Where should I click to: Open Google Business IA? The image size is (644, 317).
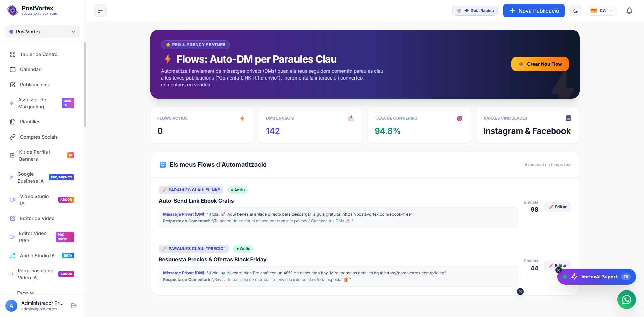coord(43,177)
